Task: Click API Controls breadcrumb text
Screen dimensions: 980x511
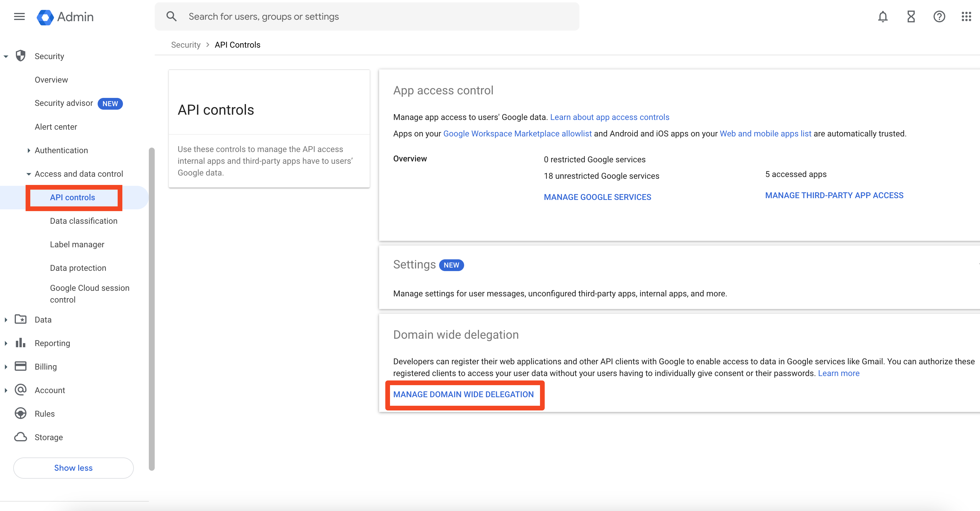Action: click(237, 45)
